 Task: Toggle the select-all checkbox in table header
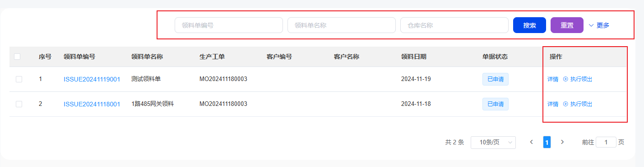coord(17,57)
